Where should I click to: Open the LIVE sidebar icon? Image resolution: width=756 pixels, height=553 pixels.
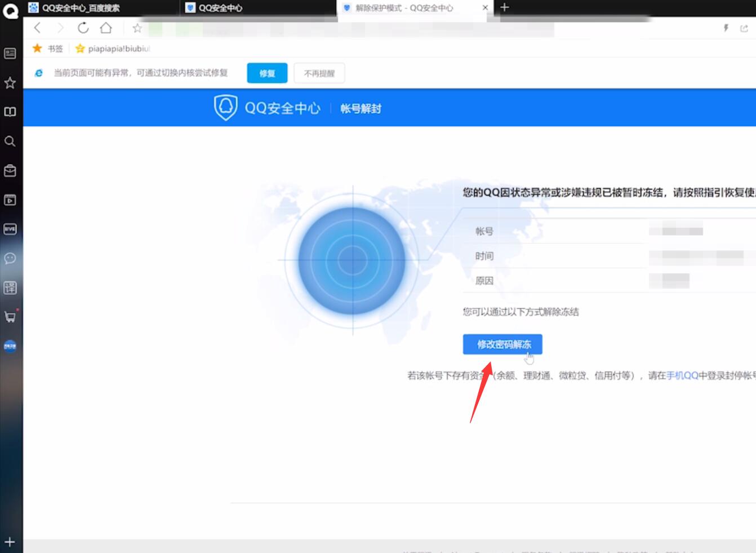coord(10,229)
